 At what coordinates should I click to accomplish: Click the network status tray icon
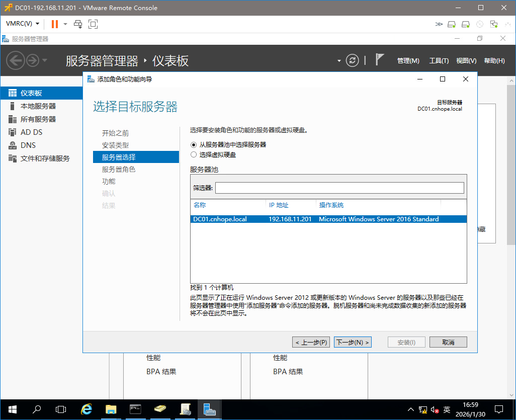pyautogui.click(x=423, y=410)
